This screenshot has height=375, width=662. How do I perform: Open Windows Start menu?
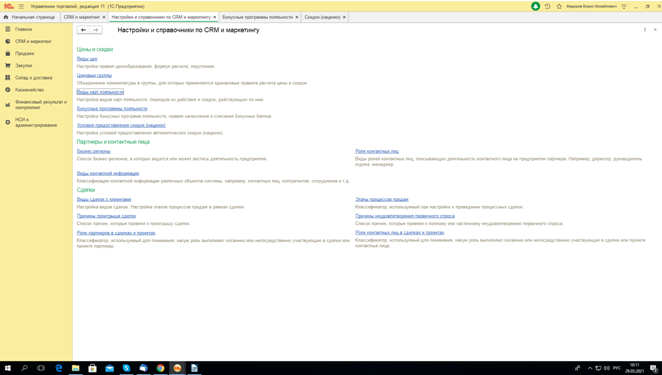pos(8,368)
